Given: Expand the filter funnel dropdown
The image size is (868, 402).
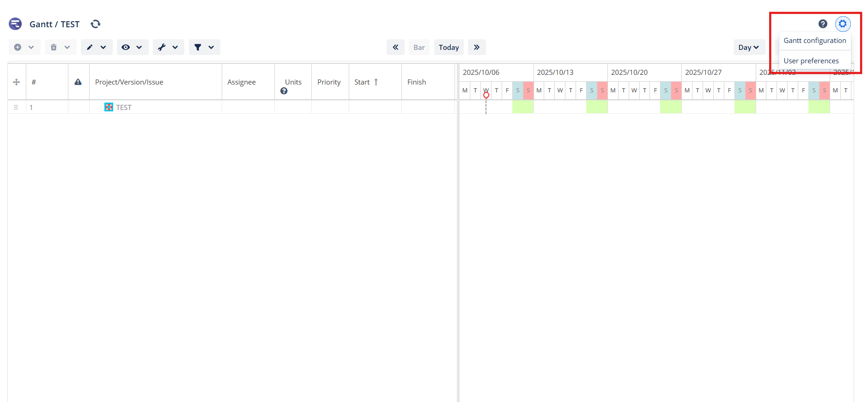Looking at the screenshot, I should click(x=204, y=47).
